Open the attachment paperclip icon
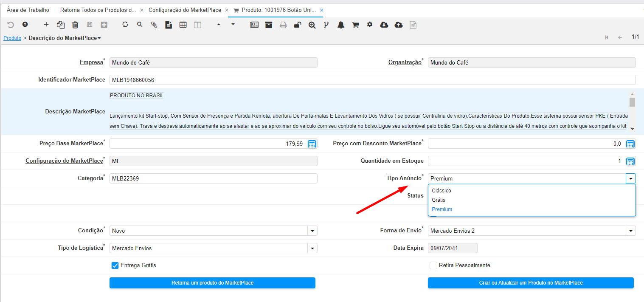The image size is (644, 302). [154, 25]
